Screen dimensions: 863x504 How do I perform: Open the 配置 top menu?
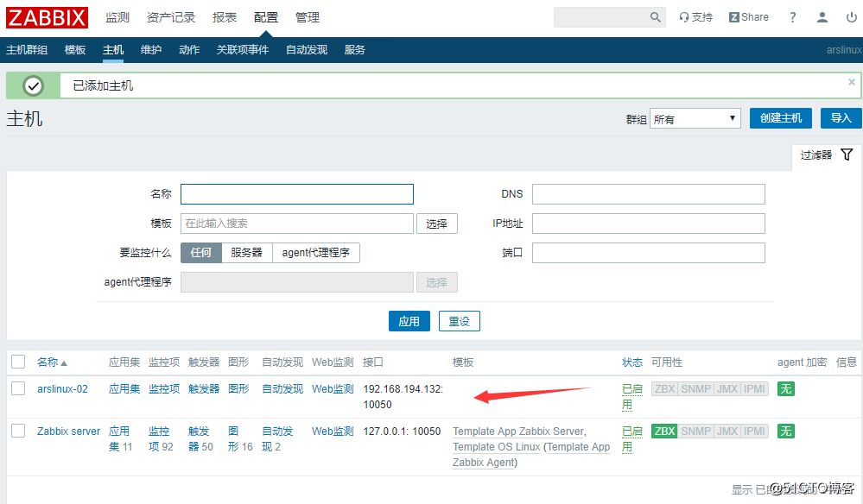coord(266,17)
